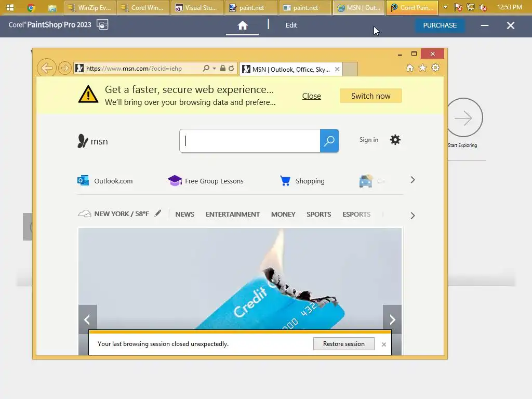Viewport: 532px width, 399px height.
Task: Open the MONEY category
Action: (x=283, y=215)
